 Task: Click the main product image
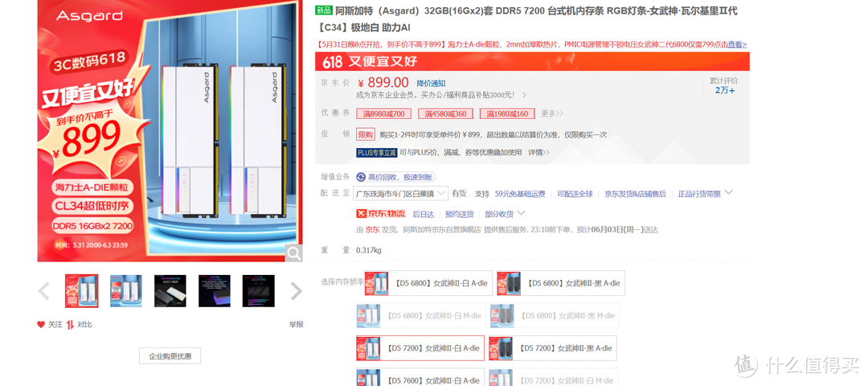click(170, 131)
